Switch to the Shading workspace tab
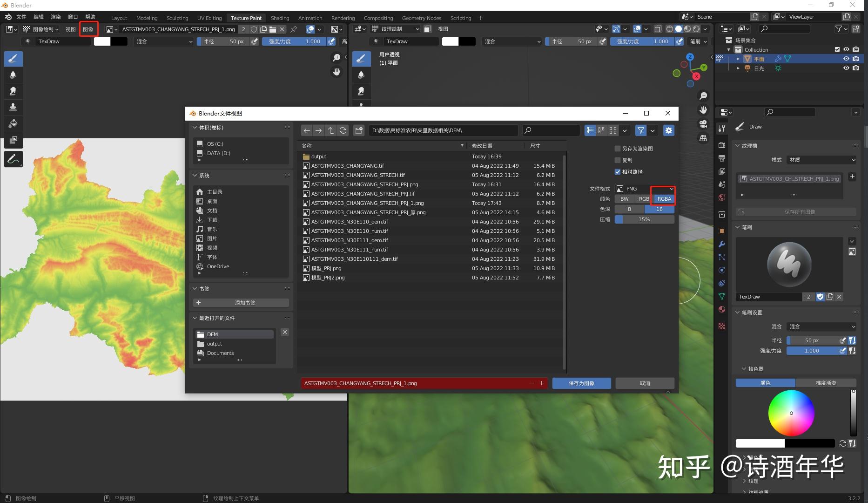Screen dimensions: 868x503 tap(280, 18)
